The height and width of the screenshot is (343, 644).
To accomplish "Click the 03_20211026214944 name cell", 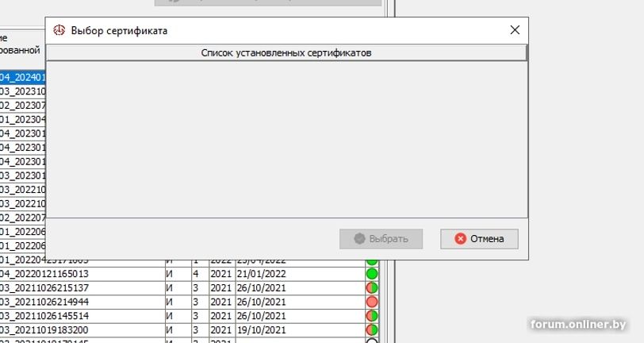I will (48, 302).
